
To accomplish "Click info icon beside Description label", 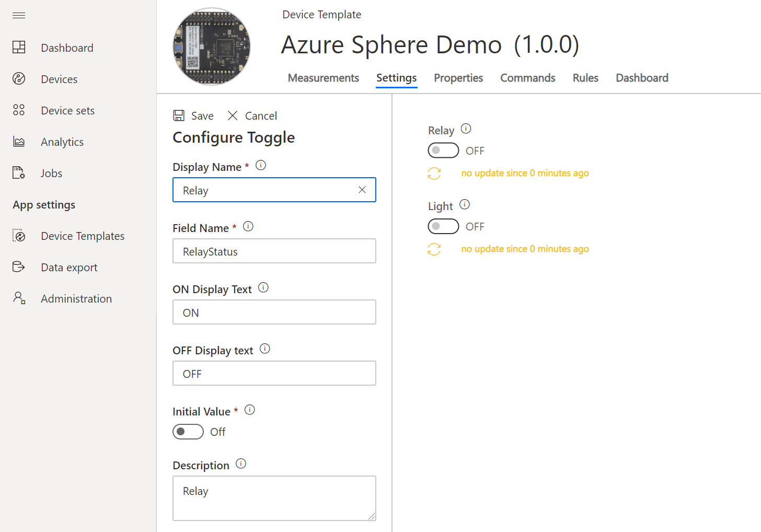I will [x=241, y=464].
